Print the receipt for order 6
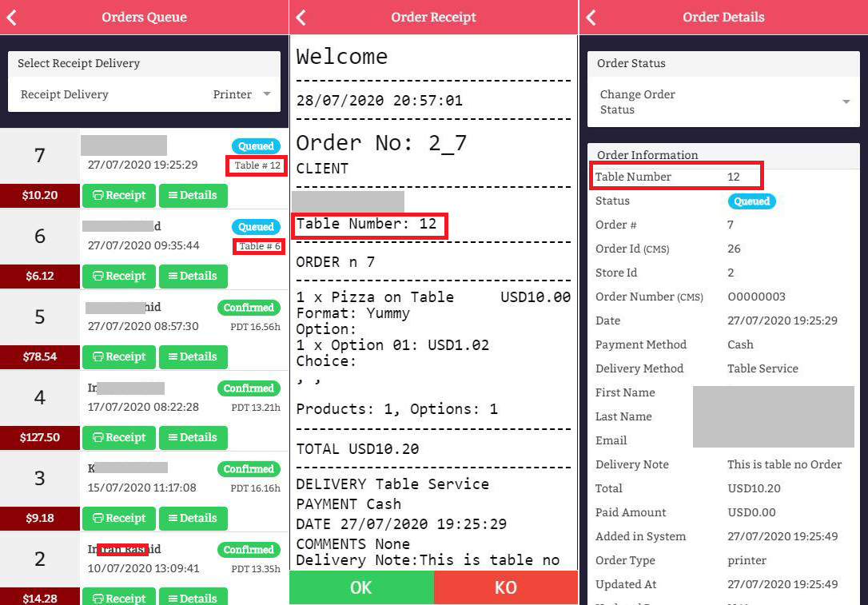Screen dimensions: 868x605 click(119, 277)
